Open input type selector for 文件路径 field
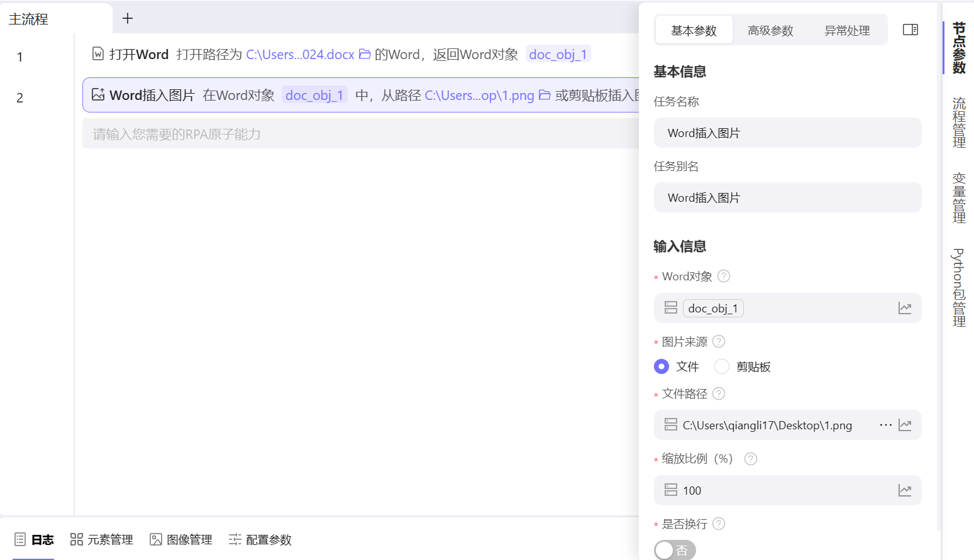974x560 pixels. click(x=670, y=425)
